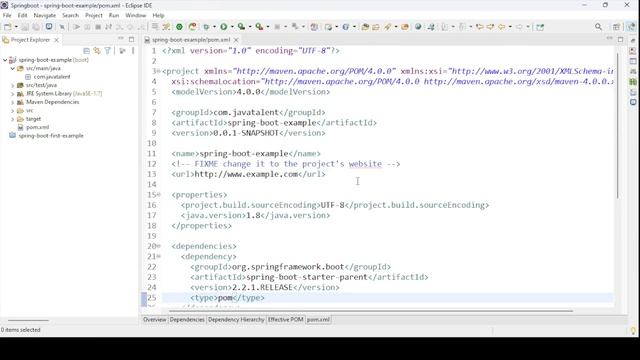Switch to the Dependencies tab

(187, 320)
